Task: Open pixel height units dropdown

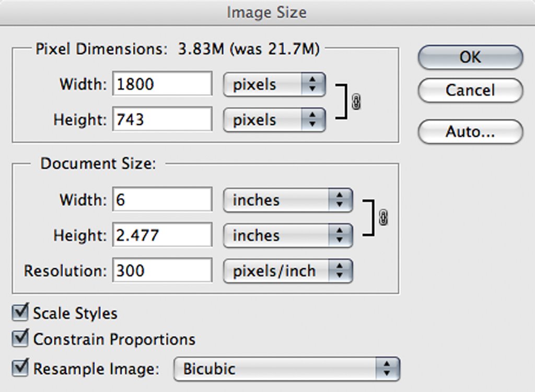Action: (274, 120)
